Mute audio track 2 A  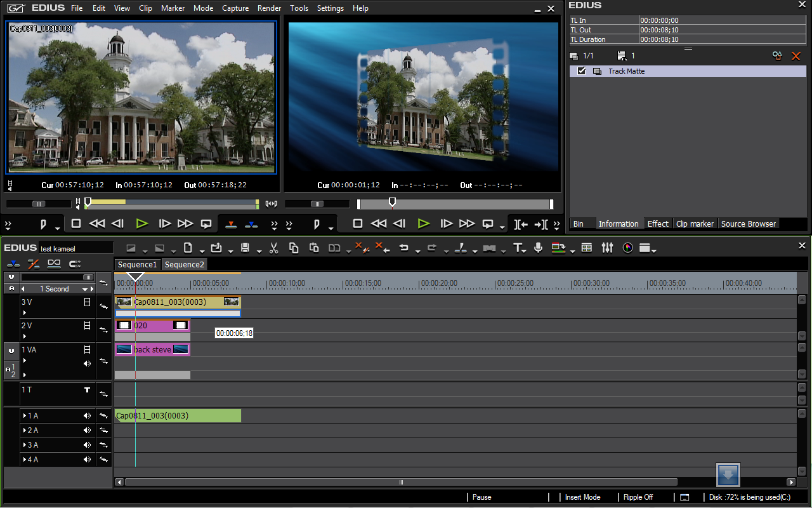pos(88,431)
